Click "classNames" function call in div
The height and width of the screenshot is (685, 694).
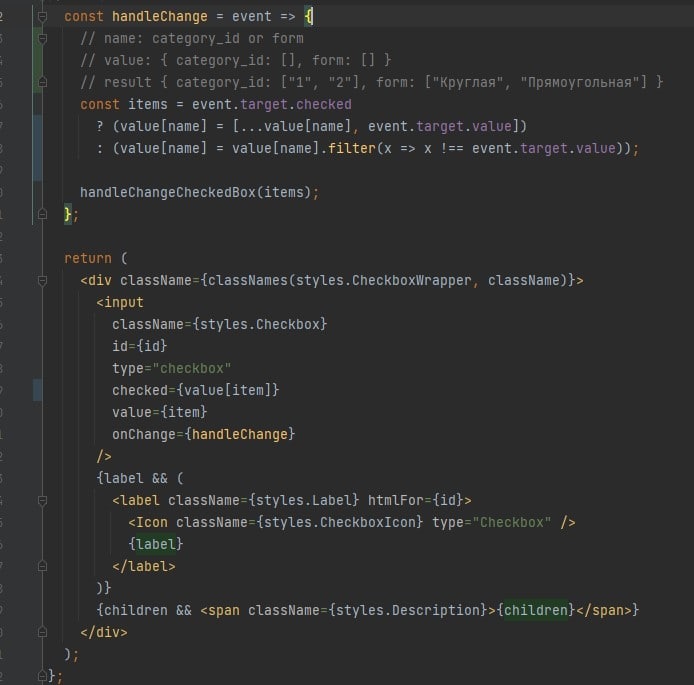coord(248,281)
